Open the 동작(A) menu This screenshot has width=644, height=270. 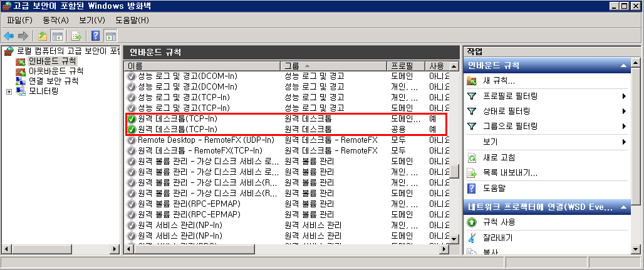[x=56, y=20]
